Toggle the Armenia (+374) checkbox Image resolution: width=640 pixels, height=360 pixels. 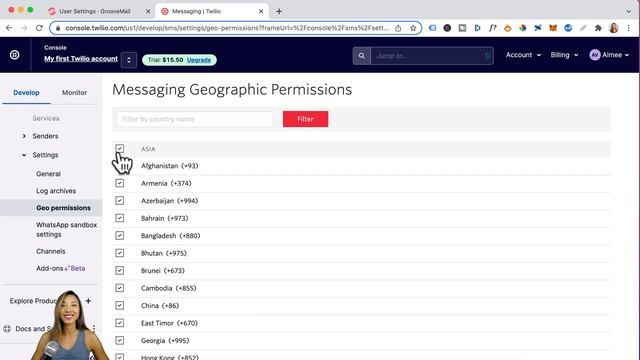[120, 183]
